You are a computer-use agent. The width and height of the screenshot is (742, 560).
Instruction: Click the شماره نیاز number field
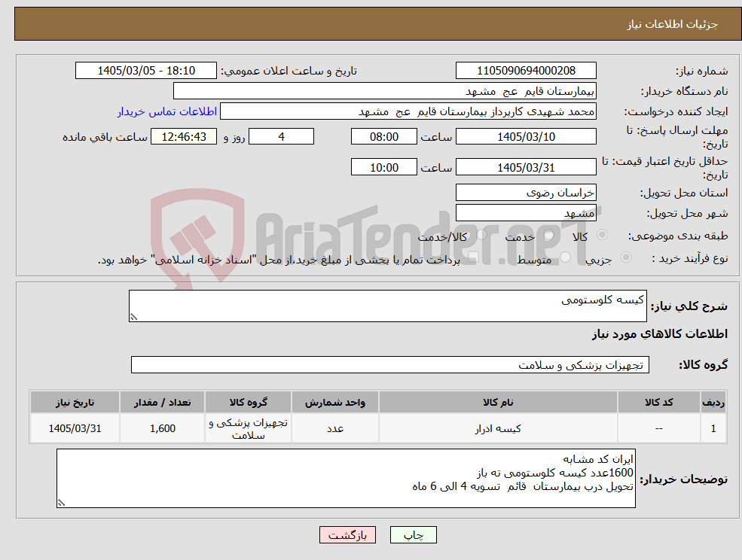pos(526,71)
